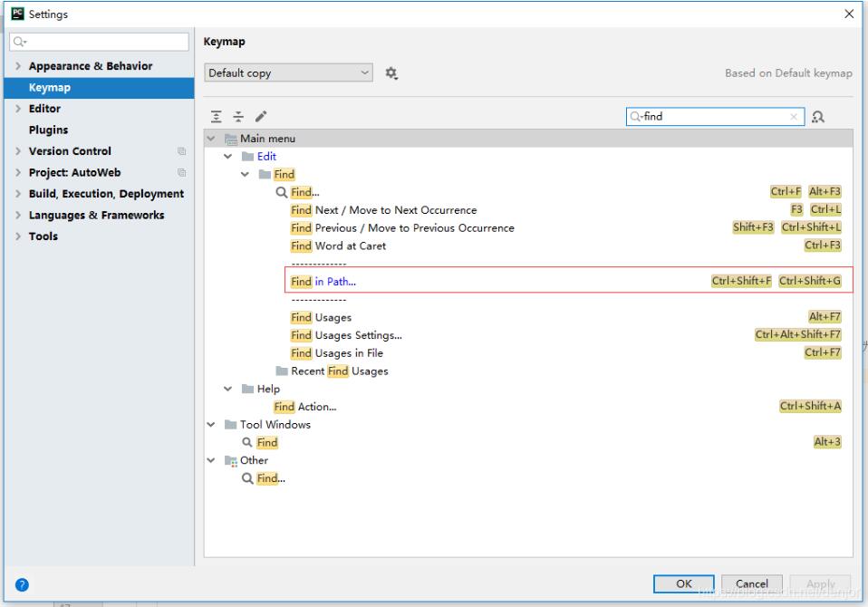This screenshot has height=607, width=868.
Task: Clear the 'find' search text with X
Action: [x=794, y=116]
